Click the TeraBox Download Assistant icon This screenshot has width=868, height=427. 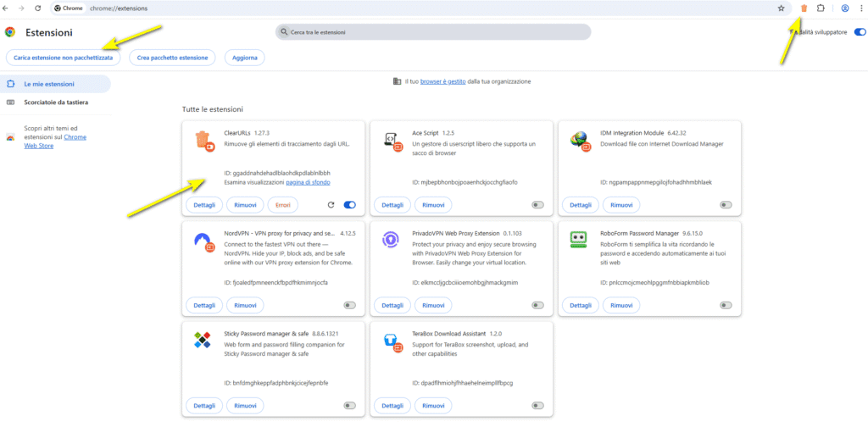point(392,341)
